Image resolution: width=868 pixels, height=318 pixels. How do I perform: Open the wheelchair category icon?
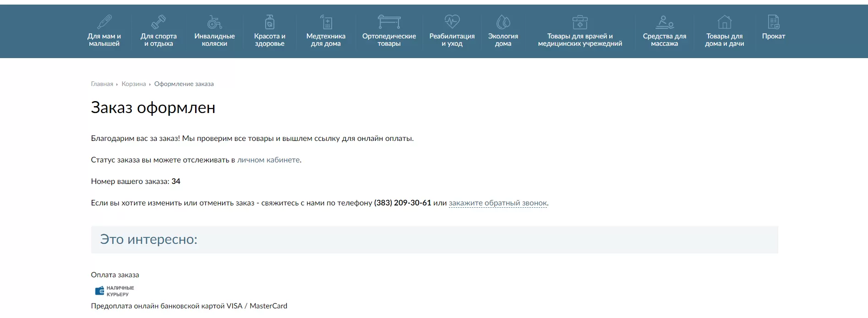[214, 22]
